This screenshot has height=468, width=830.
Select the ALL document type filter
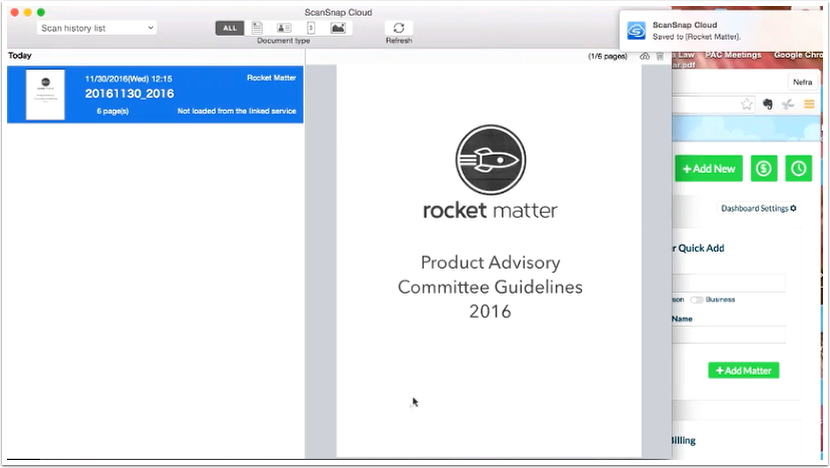(230, 28)
